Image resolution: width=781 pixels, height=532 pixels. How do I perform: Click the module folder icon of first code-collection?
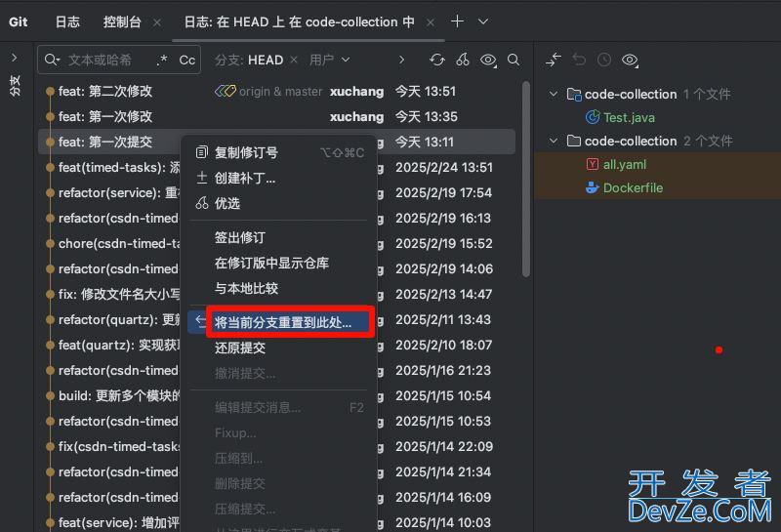pyautogui.click(x=574, y=94)
